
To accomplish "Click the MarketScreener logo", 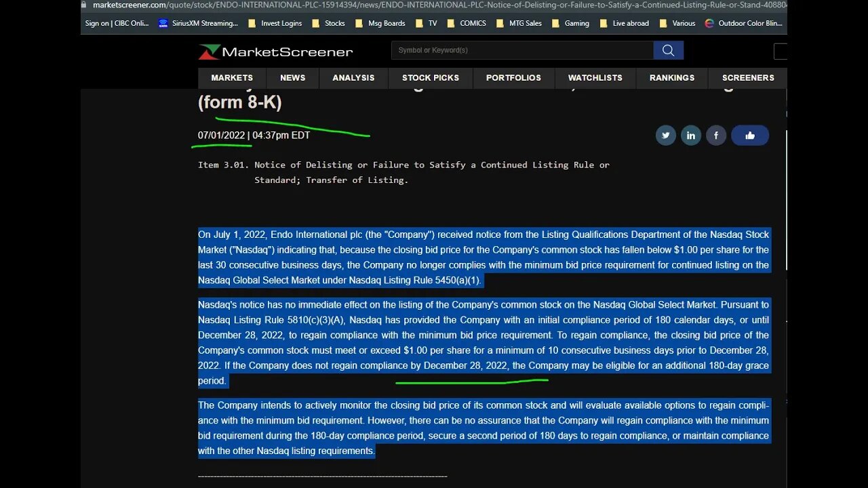I will coord(275,52).
